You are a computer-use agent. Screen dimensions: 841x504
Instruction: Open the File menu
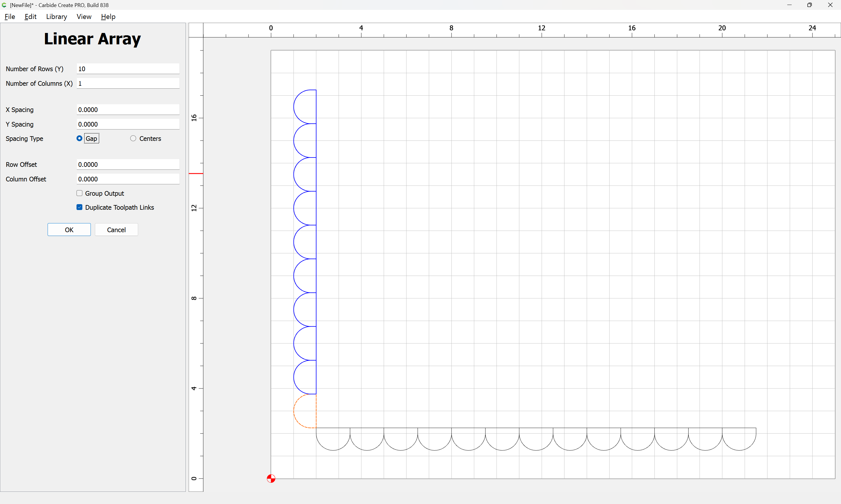tap(10, 17)
